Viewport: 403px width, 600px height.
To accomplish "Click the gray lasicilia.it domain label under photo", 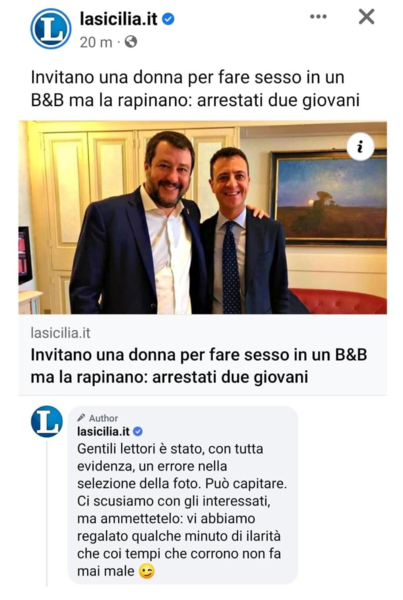I will pyautogui.click(x=60, y=333).
